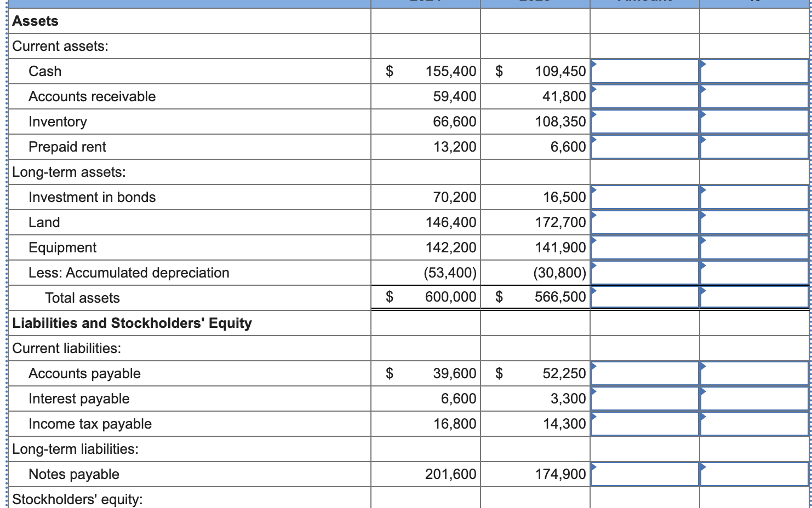Select the rightmost input field in Notes payable row

tap(756, 474)
